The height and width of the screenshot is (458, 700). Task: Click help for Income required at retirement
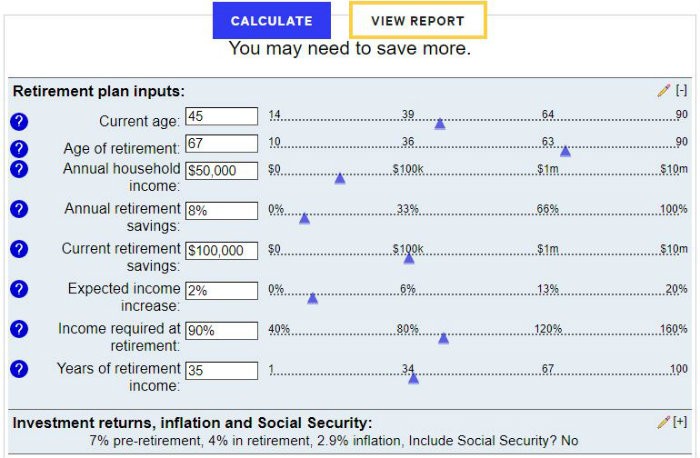coord(19,329)
